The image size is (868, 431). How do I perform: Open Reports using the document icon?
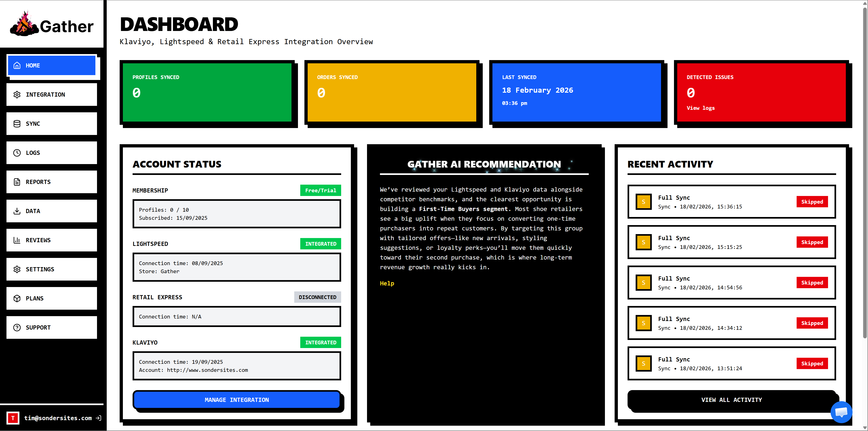[x=17, y=182]
